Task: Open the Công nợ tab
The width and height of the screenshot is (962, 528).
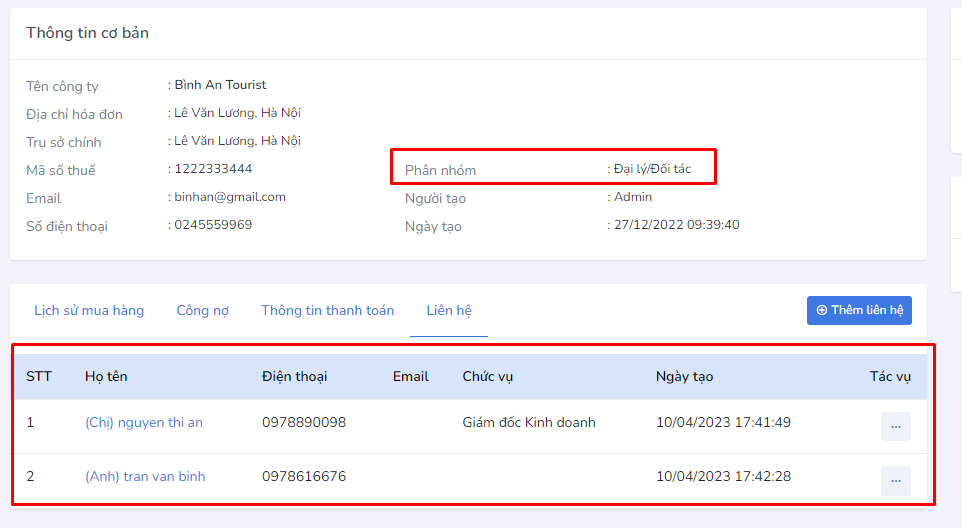Action: tap(202, 311)
